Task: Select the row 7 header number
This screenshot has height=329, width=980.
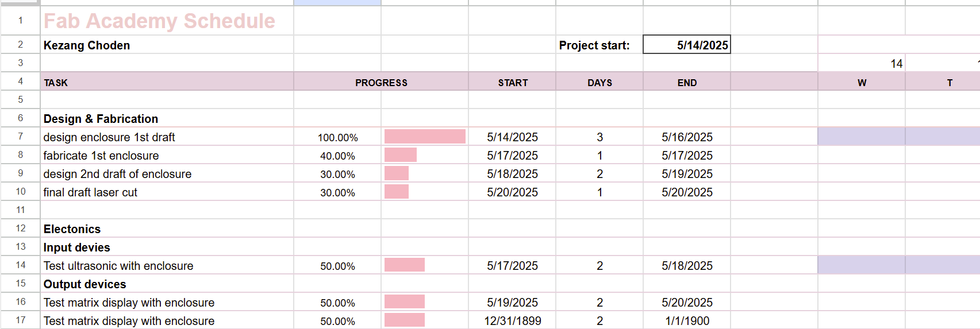Action: point(20,137)
